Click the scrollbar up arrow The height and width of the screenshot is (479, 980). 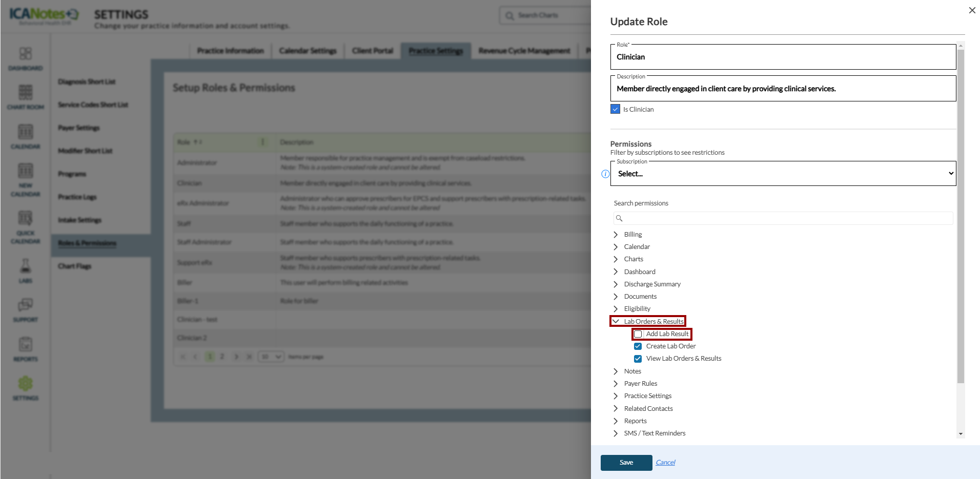click(961, 46)
